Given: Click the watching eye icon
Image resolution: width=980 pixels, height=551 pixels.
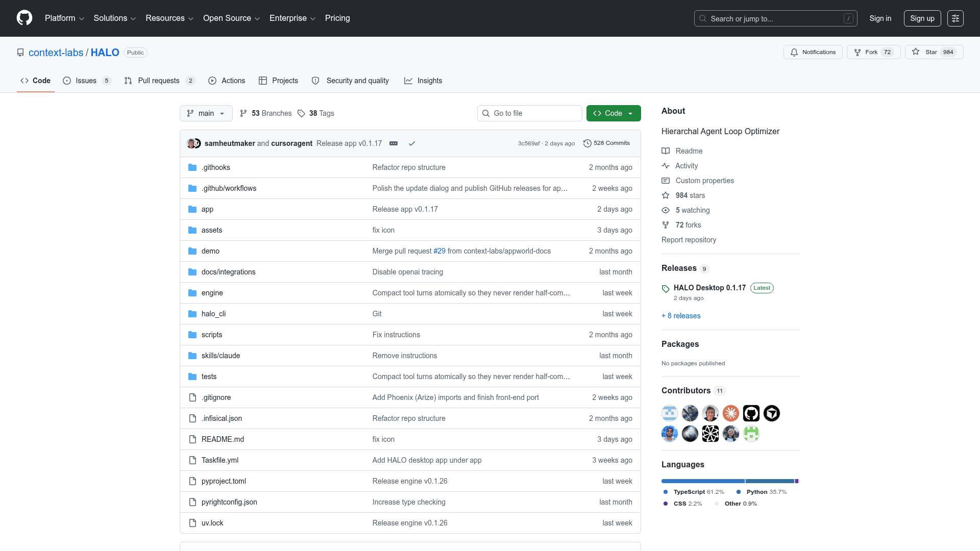Looking at the screenshot, I should click(x=666, y=210).
